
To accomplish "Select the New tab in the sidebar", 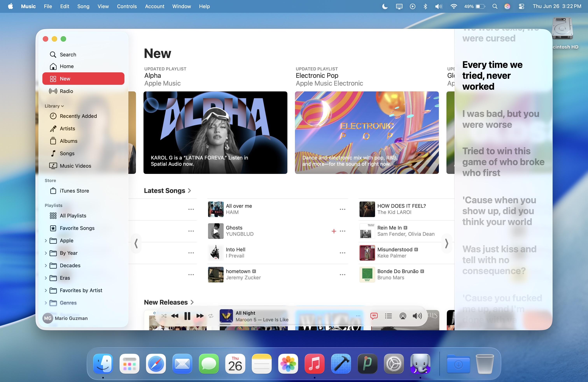I will (x=83, y=79).
